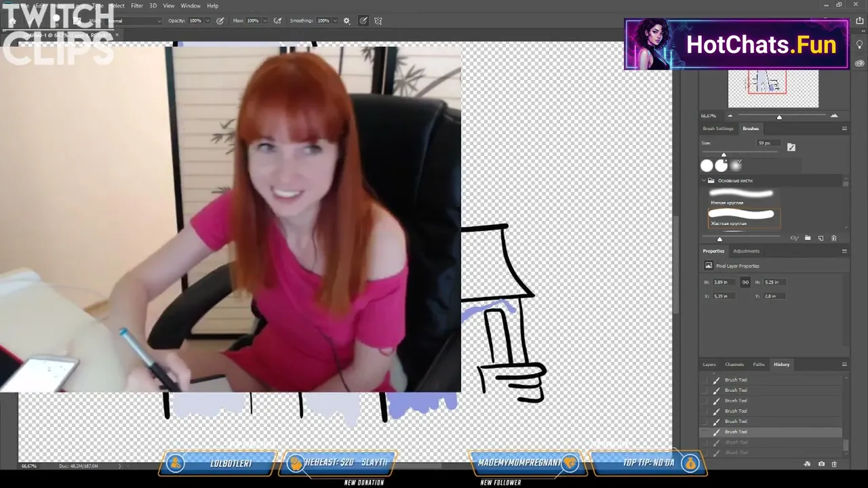Click the Pixel Layer Properties icon
The width and height of the screenshot is (868, 488).
[709, 266]
